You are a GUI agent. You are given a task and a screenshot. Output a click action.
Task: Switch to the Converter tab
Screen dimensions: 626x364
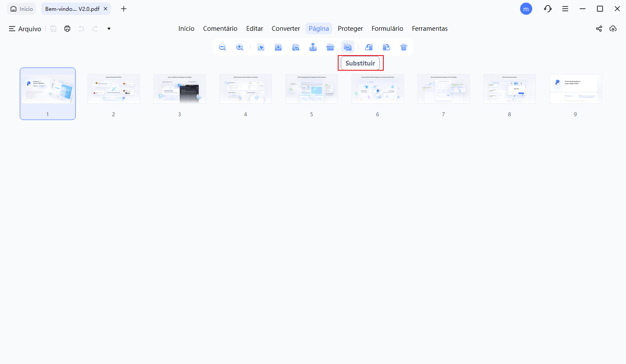pyautogui.click(x=286, y=29)
